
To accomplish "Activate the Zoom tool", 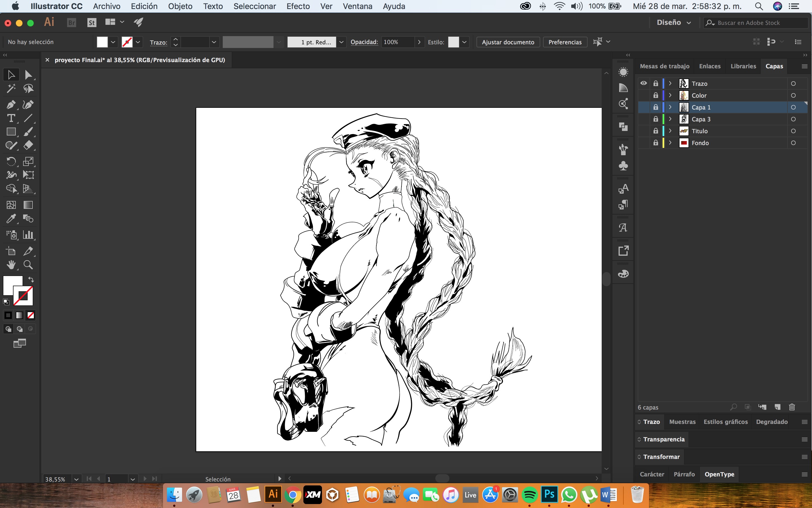I will pyautogui.click(x=28, y=265).
